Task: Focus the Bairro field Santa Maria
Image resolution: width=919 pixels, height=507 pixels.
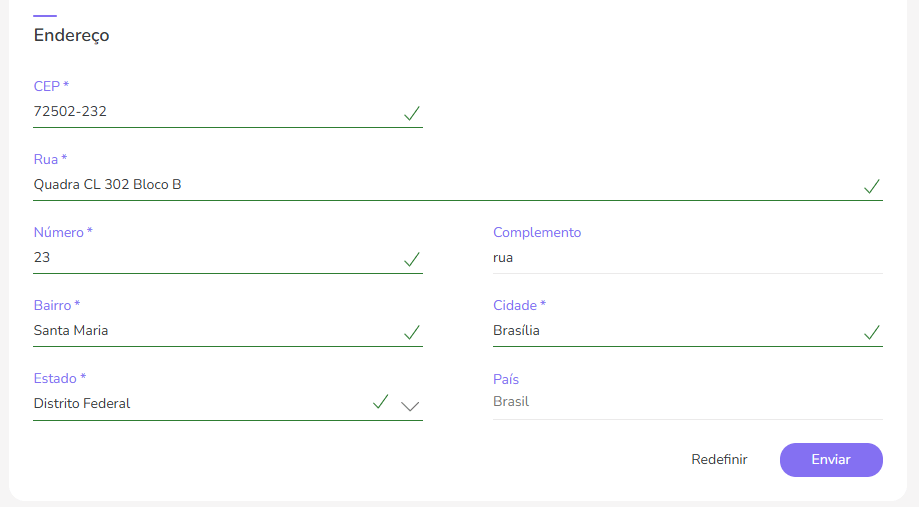Action: coord(200,331)
